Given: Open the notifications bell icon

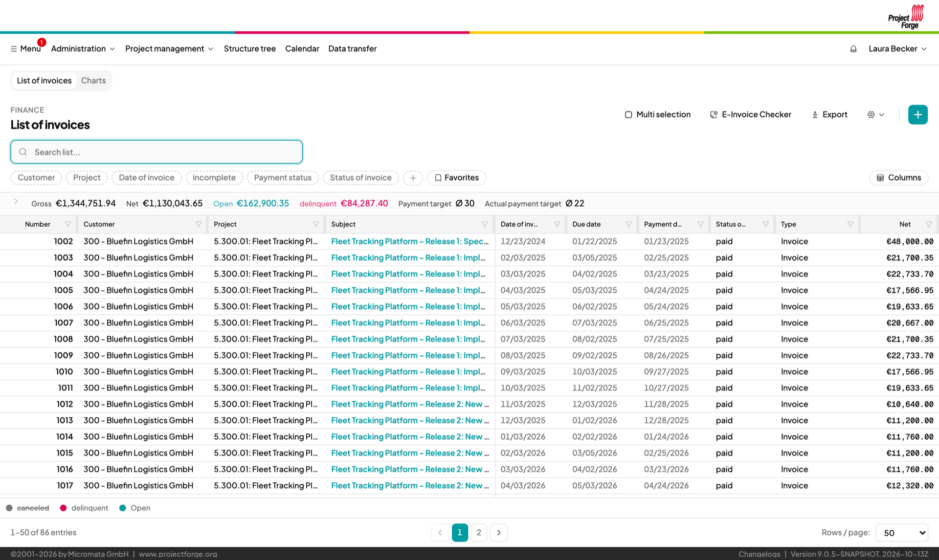Looking at the screenshot, I should pos(853,49).
